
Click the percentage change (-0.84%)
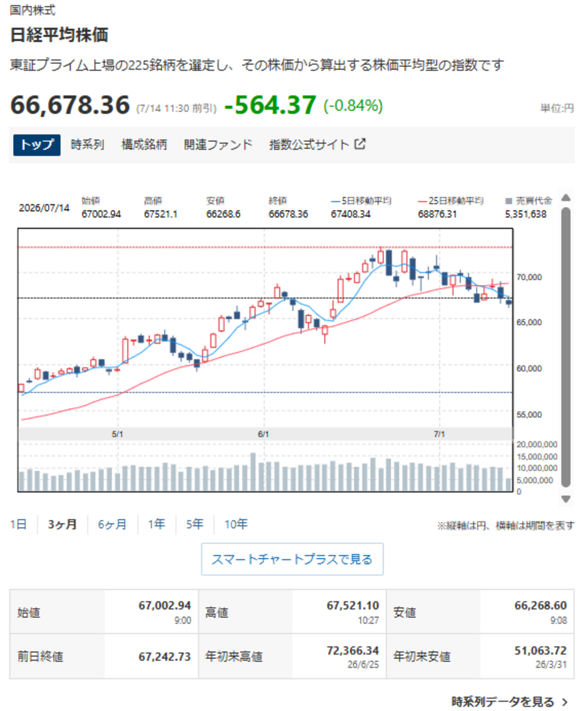pos(353,106)
